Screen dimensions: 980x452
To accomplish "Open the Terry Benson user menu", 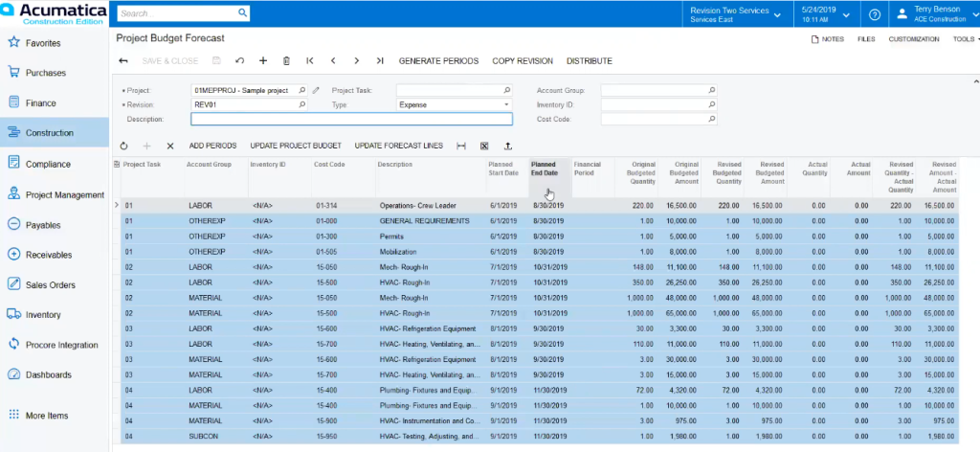I will [935, 14].
